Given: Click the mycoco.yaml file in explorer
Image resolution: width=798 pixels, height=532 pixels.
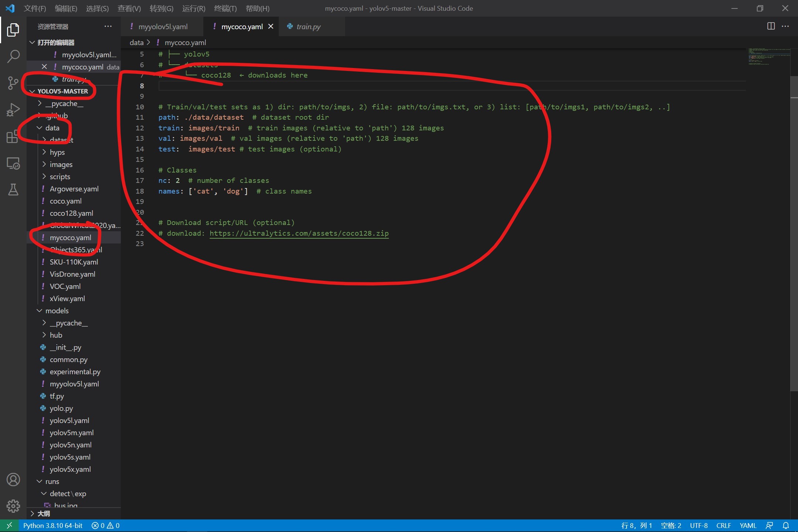Looking at the screenshot, I should click(70, 237).
